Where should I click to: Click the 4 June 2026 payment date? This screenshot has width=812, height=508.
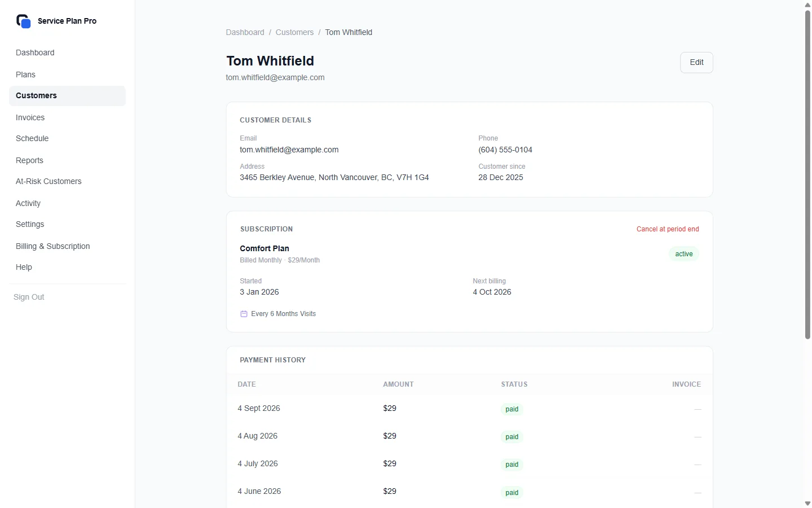click(x=259, y=491)
